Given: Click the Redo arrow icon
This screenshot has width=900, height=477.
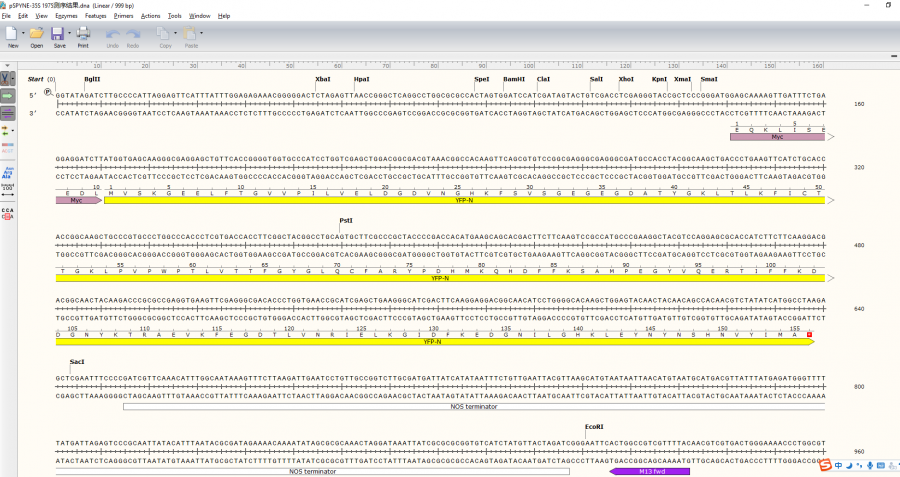Looking at the screenshot, I should tap(133, 34).
